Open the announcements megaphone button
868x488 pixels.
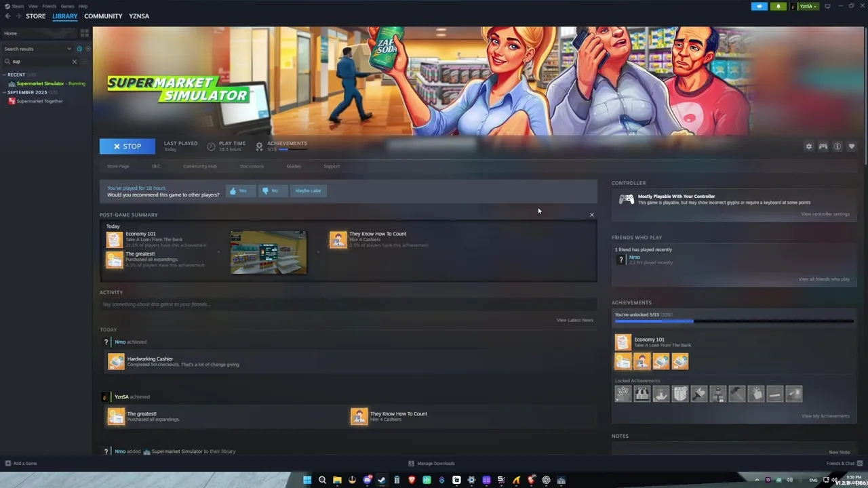(759, 6)
